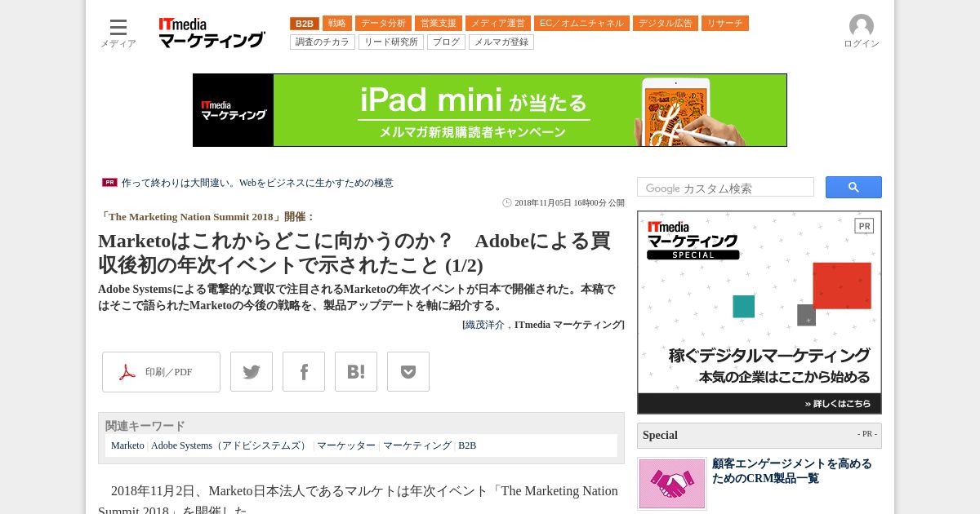Click B2B keyword link

point(467,445)
